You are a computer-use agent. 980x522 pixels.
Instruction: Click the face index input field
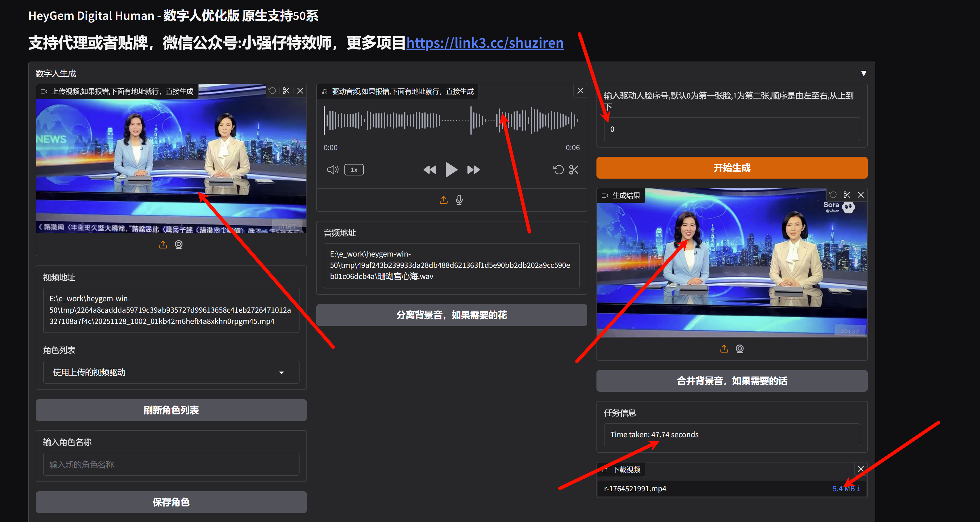(732, 129)
